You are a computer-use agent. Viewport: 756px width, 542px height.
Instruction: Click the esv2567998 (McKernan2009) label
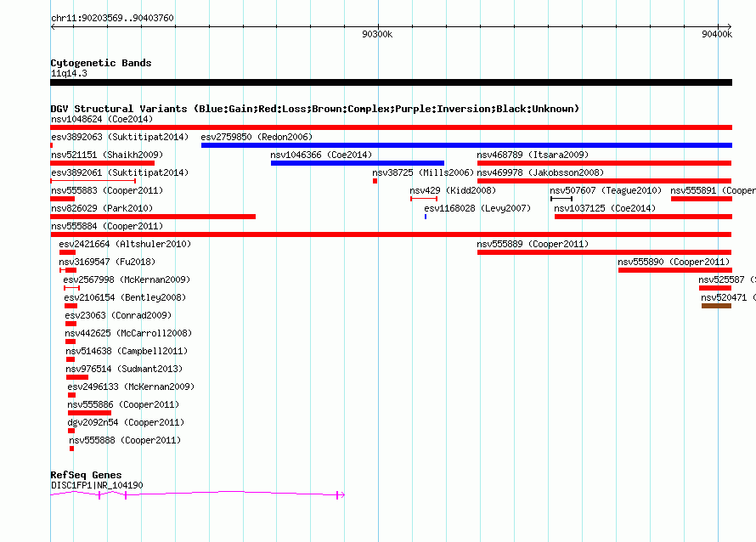click(127, 279)
